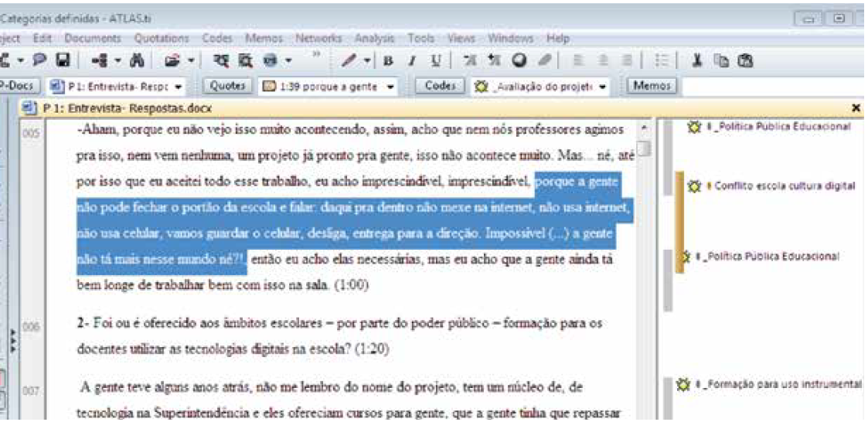Open the Analysis menu

(374, 38)
